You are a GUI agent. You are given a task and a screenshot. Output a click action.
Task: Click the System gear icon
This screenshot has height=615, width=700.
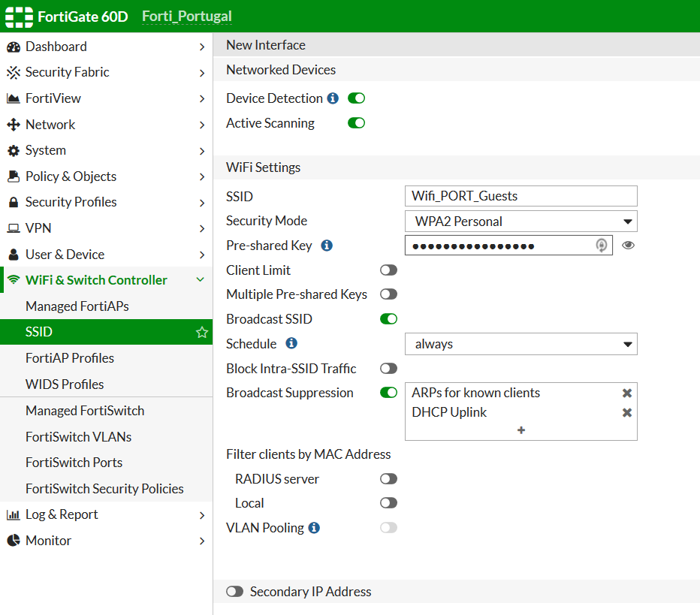pyautogui.click(x=14, y=151)
